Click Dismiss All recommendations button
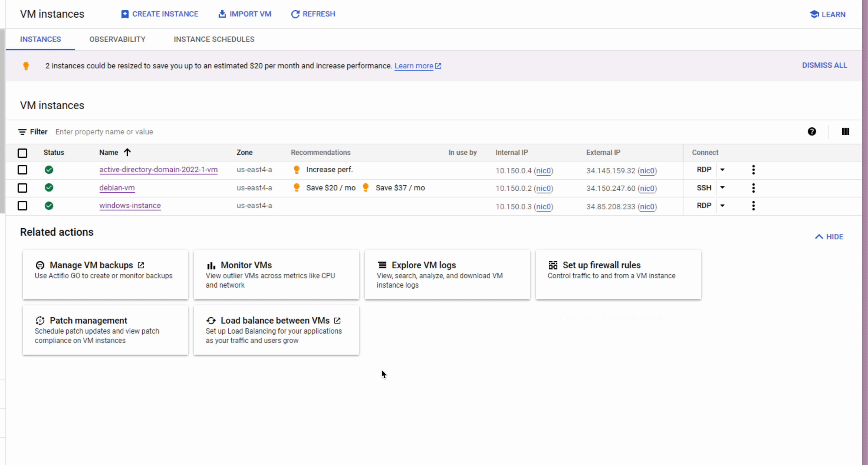Screen dimensions: 868x465 pos(824,65)
